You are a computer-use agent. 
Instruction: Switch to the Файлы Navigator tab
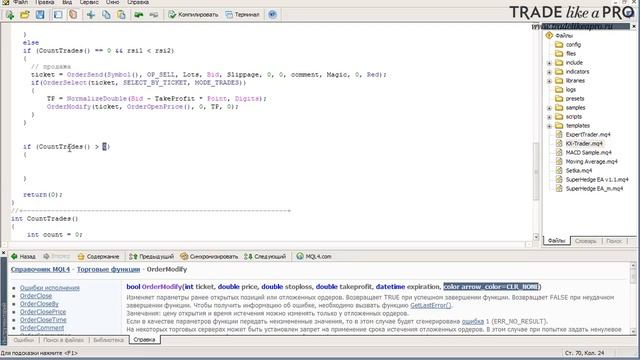(556, 241)
